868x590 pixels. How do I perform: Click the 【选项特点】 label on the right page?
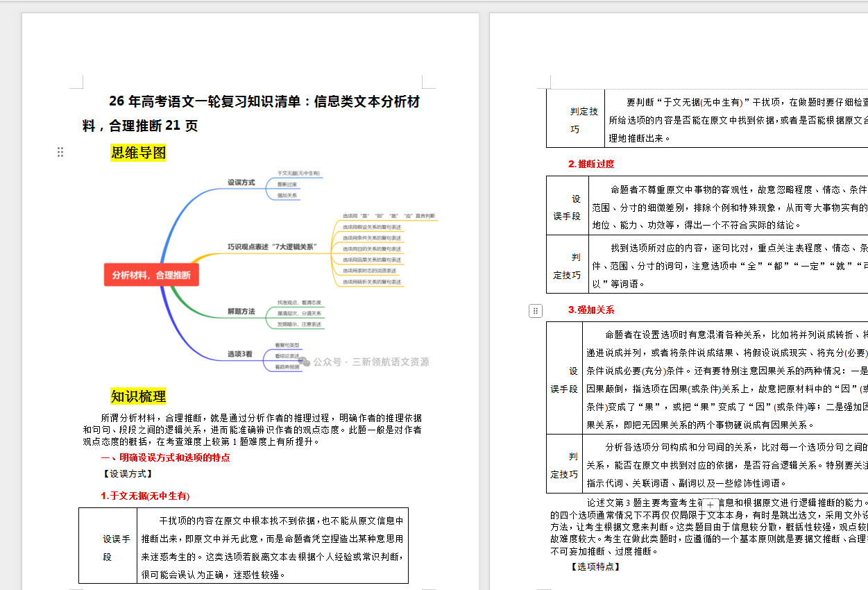point(595,567)
